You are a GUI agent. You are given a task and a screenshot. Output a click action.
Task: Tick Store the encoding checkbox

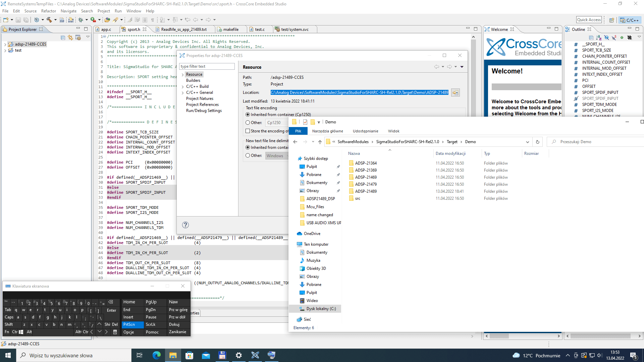pos(248,131)
